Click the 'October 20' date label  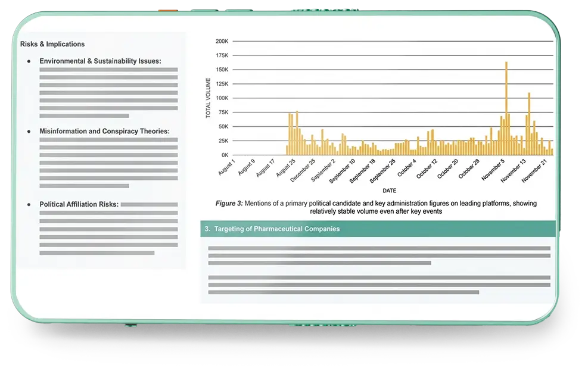[448, 169]
